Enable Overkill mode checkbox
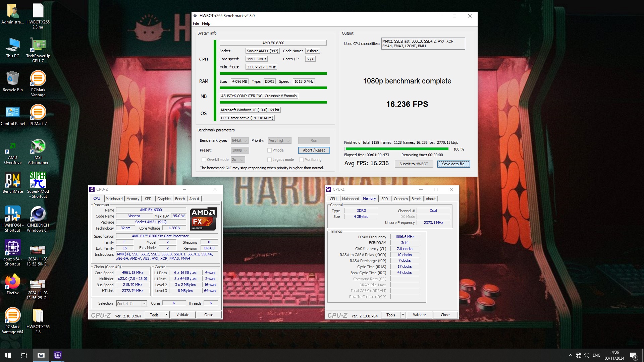Image resolution: width=644 pixels, height=362 pixels. 204,160
